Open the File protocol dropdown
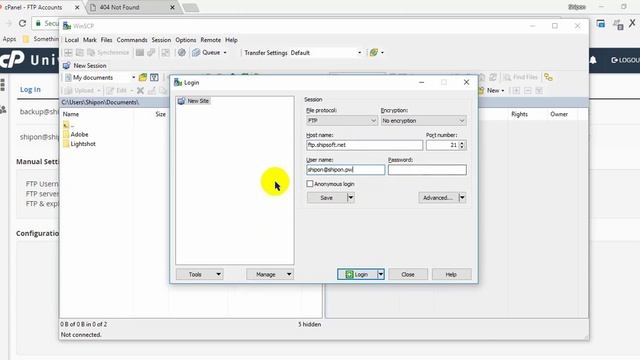640x360 pixels. (342, 120)
